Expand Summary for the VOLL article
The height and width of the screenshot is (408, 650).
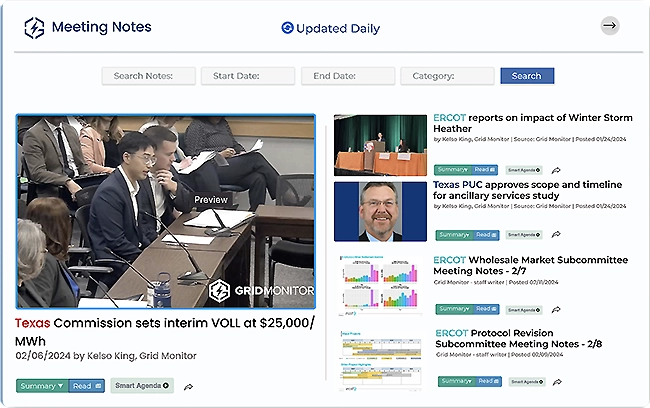click(x=42, y=386)
